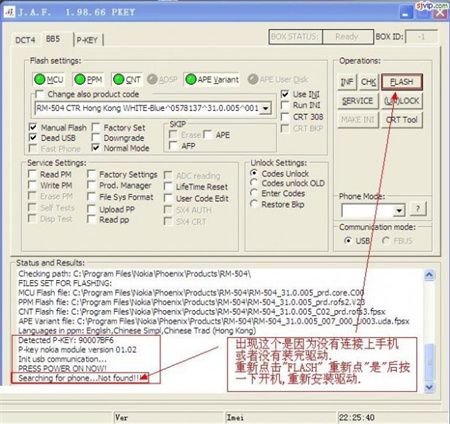Screen dimensions: 450x424
Task: Toggle the Normal Mode checkbox
Action: [96, 148]
